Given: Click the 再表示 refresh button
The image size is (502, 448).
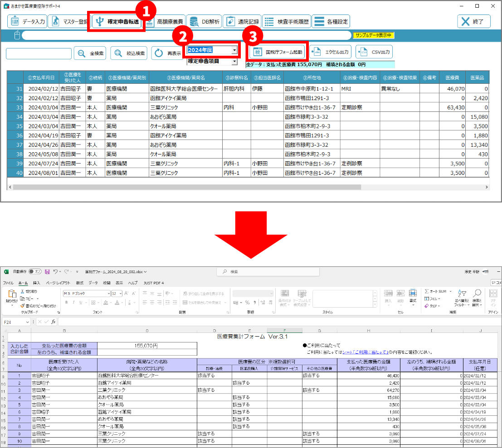Looking at the screenshot, I should pos(168,53).
